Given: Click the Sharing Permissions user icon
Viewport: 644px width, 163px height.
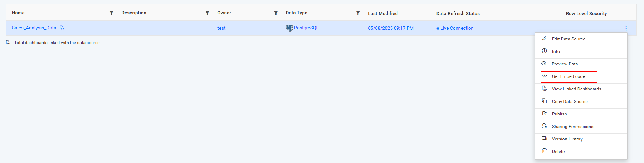Looking at the screenshot, I should [x=544, y=126].
